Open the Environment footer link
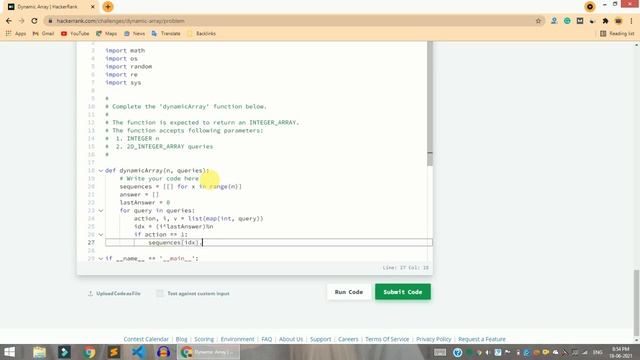Image resolution: width=640 pixels, height=360 pixels. [x=238, y=339]
